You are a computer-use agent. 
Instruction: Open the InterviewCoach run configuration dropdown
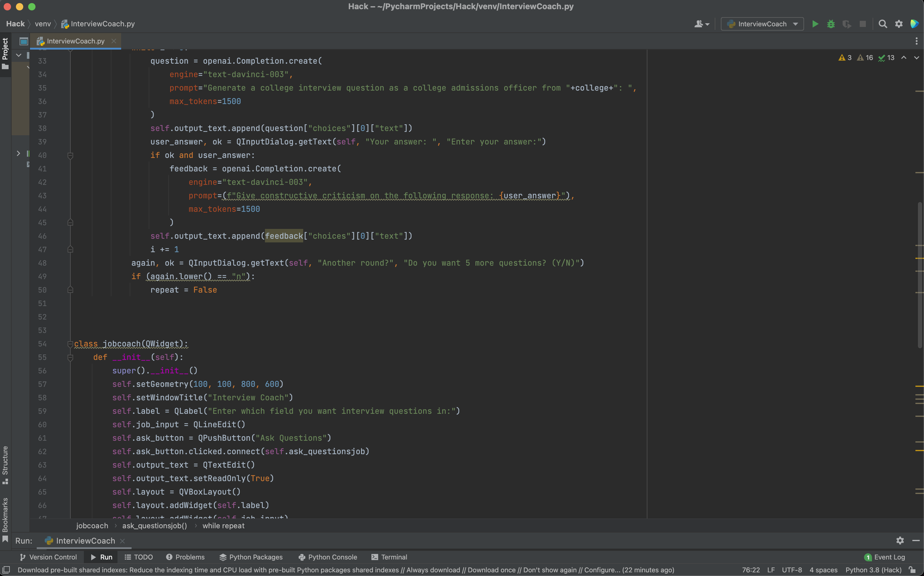(762, 24)
